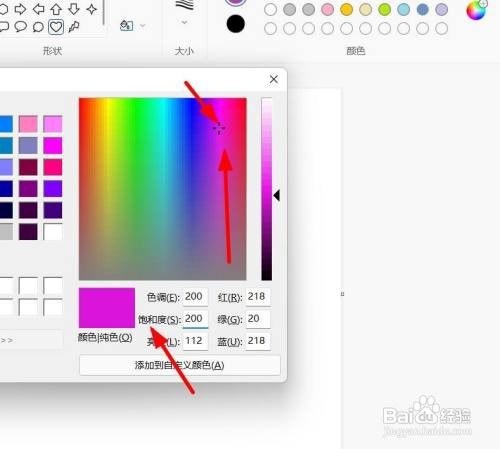Select the down arrow shape
The image size is (500, 449).
click(x=74, y=9)
